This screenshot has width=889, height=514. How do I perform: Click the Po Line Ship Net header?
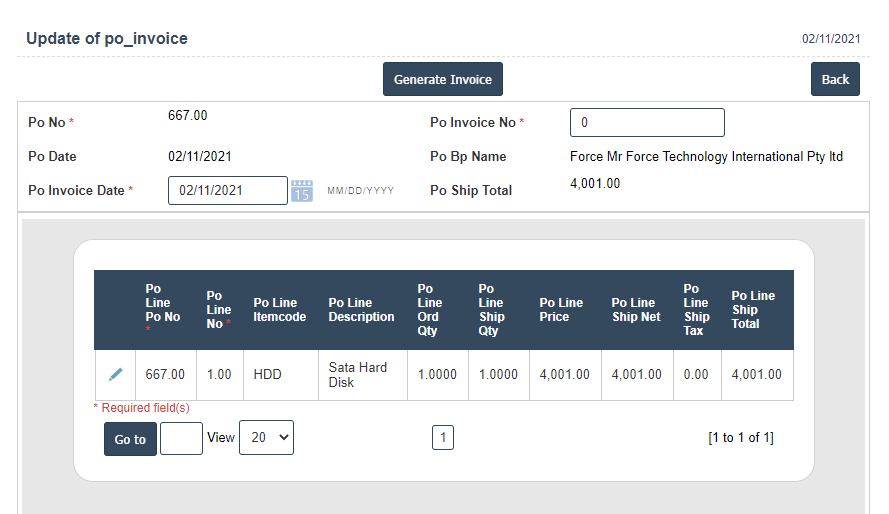click(636, 310)
